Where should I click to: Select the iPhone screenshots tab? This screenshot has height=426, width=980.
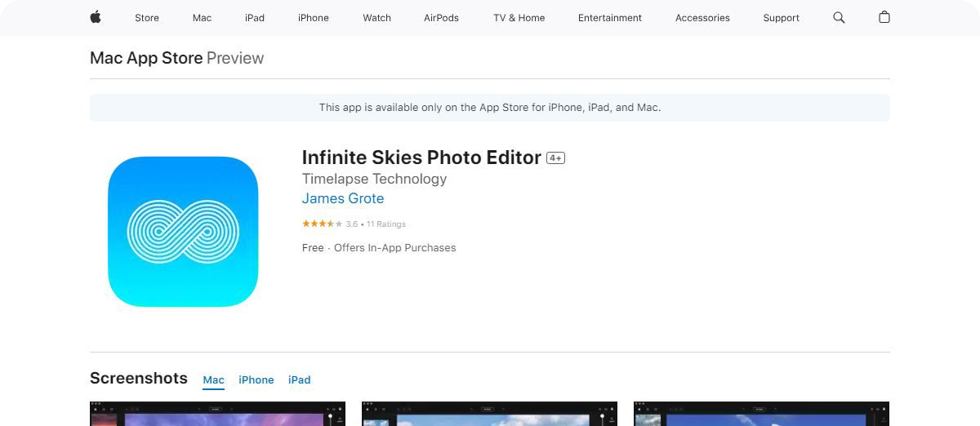pyautogui.click(x=256, y=380)
